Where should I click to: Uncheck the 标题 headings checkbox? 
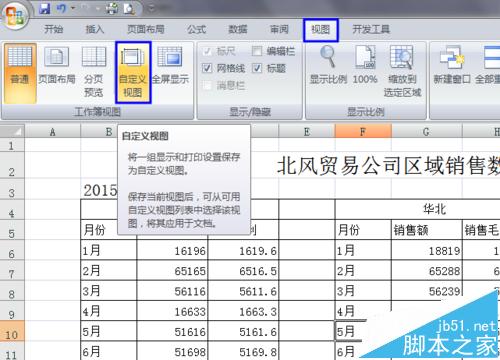[257, 68]
